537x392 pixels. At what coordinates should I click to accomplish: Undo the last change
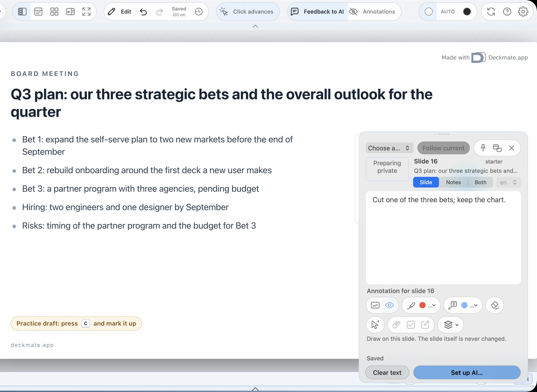pos(143,12)
